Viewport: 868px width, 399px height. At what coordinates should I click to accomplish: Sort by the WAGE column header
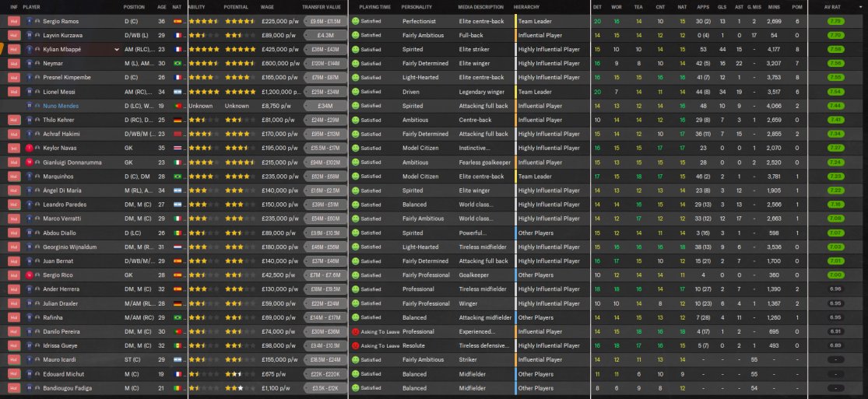[267, 7]
